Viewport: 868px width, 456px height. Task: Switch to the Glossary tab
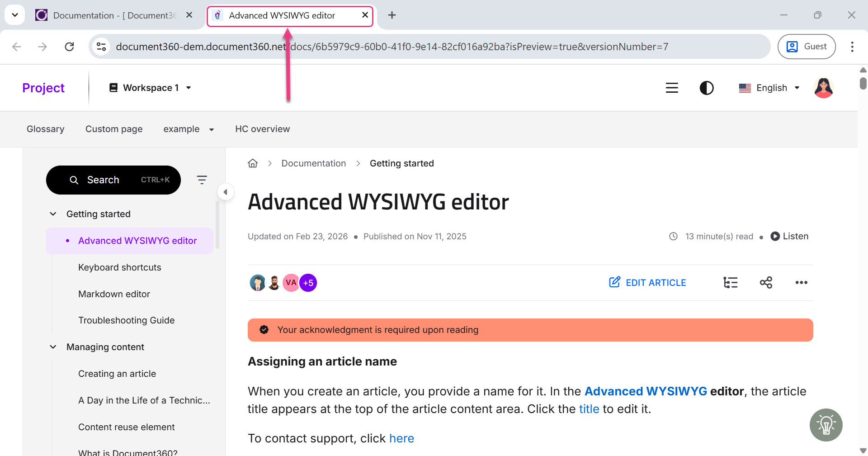coord(45,129)
